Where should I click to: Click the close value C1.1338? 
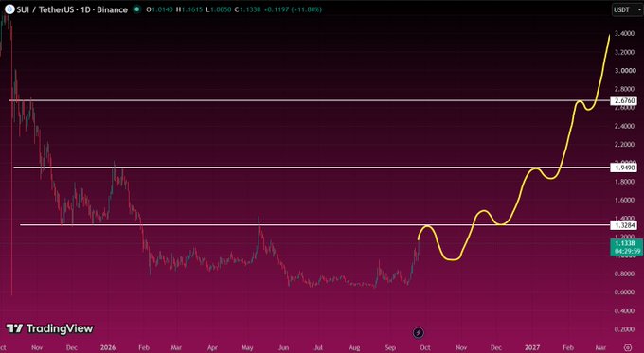pos(248,9)
